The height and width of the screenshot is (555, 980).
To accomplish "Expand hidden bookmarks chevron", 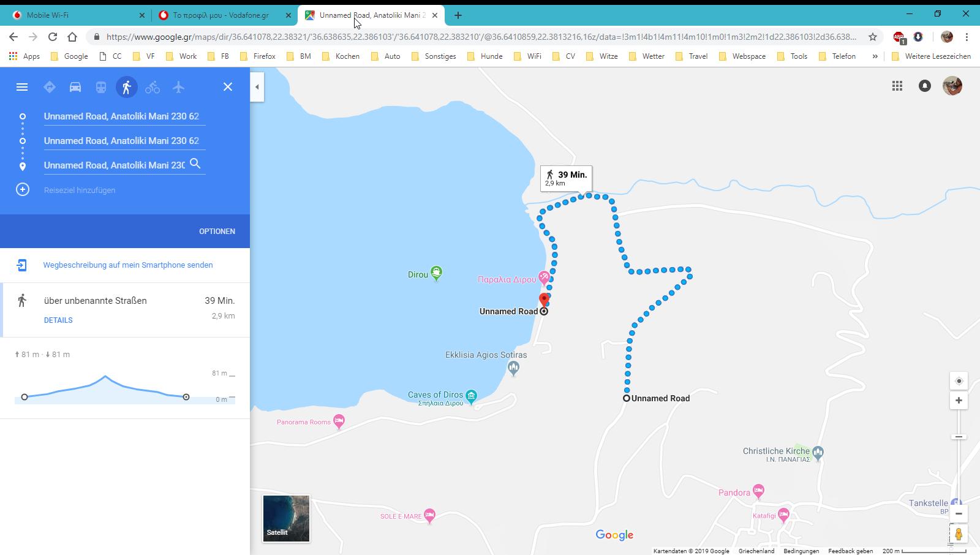I will [x=875, y=56].
